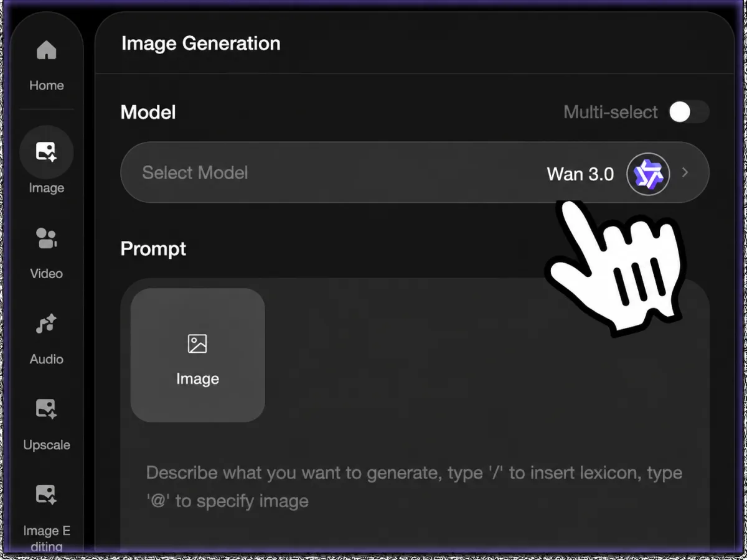Viewport: 747px width, 560px height.
Task: Enable the Multi-select toggle
Action: pyautogui.click(x=689, y=112)
